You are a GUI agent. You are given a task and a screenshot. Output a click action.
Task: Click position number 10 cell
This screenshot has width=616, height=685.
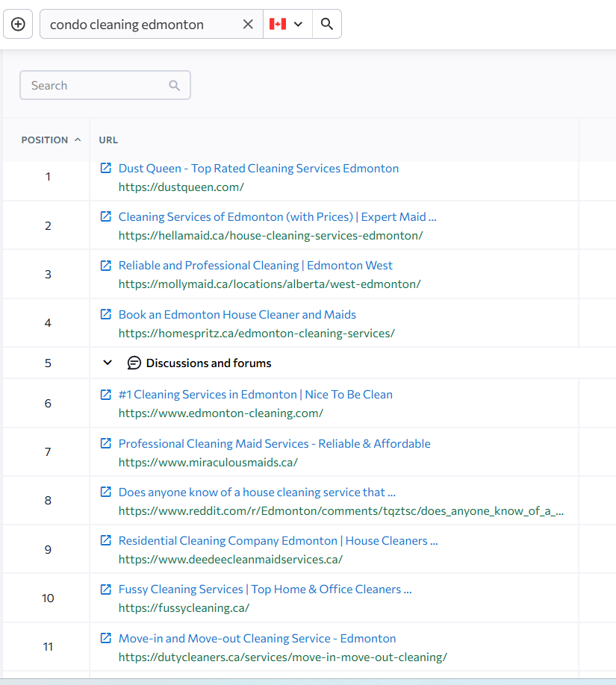click(48, 598)
